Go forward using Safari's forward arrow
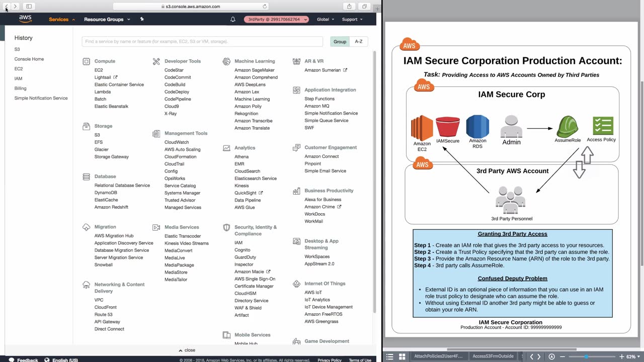This screenshot has width=644, height=362. tap(15, 7)
